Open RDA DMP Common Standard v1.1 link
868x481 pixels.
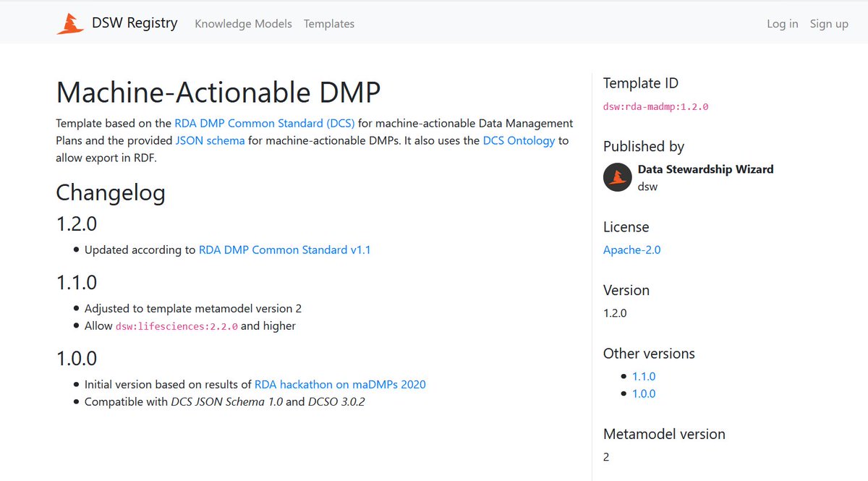click(285, 250)
